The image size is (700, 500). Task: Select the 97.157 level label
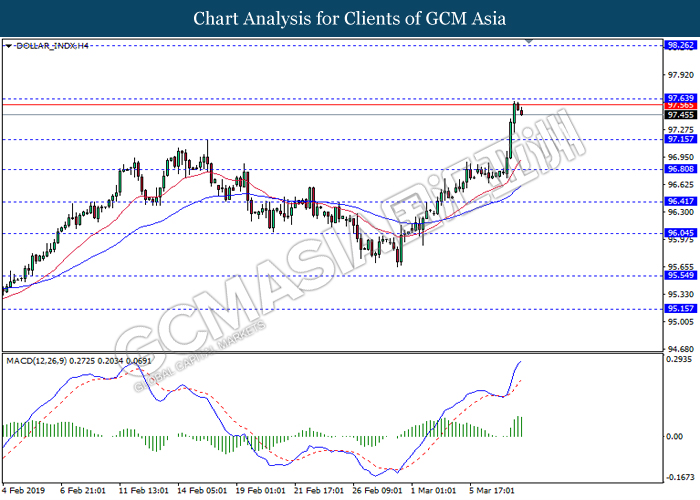pos(681,139)
